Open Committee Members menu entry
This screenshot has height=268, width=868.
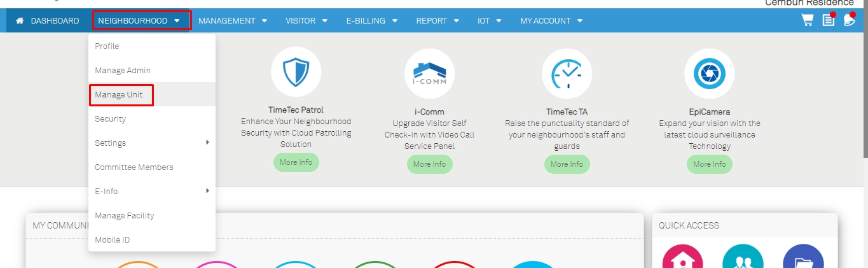152,167
